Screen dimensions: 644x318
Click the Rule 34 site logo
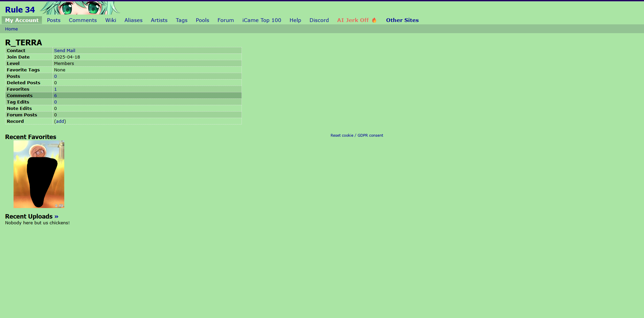[20, 10]
